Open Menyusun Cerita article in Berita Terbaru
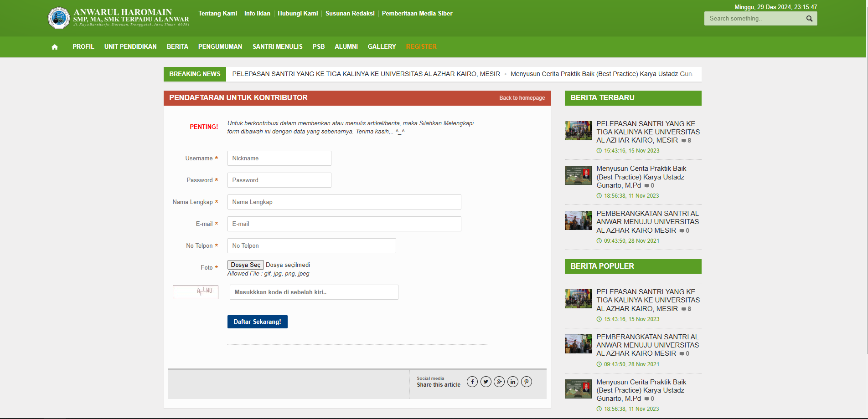Image resolution: width=868 pixels, height=419 pixels. click(x=641, y=177)
